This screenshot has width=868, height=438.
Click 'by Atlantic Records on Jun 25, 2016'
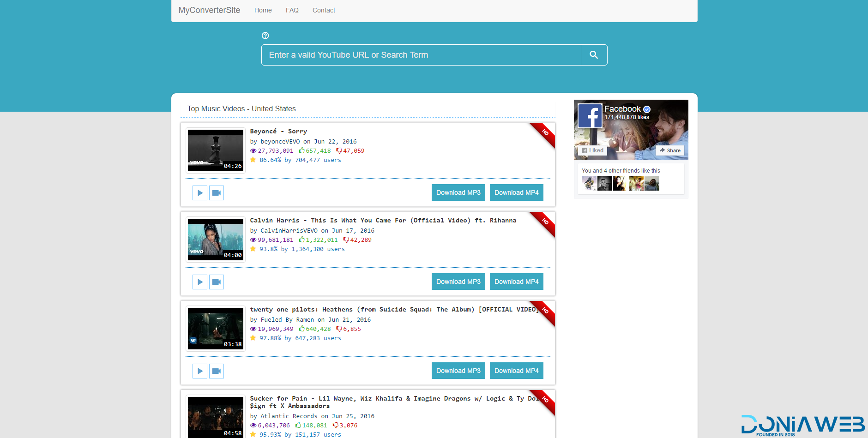(x=312, y=416)
